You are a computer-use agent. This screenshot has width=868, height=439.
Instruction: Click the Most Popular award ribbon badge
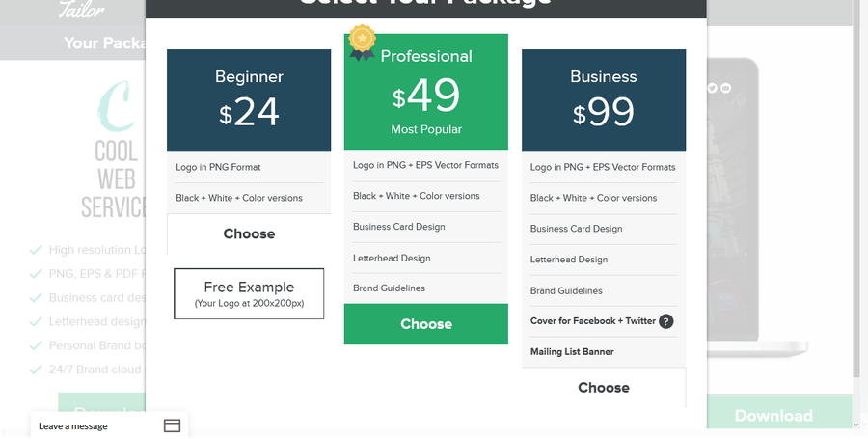click(362, 42)
